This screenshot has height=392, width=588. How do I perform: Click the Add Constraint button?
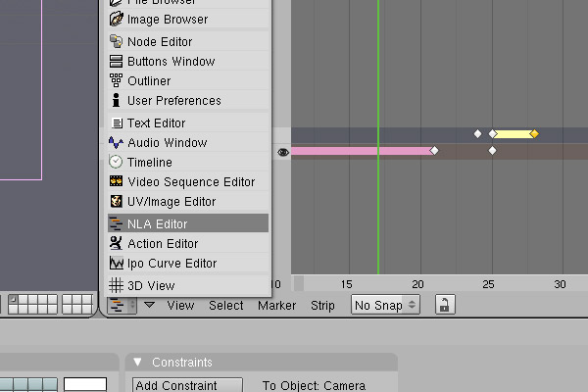(187, 385)
